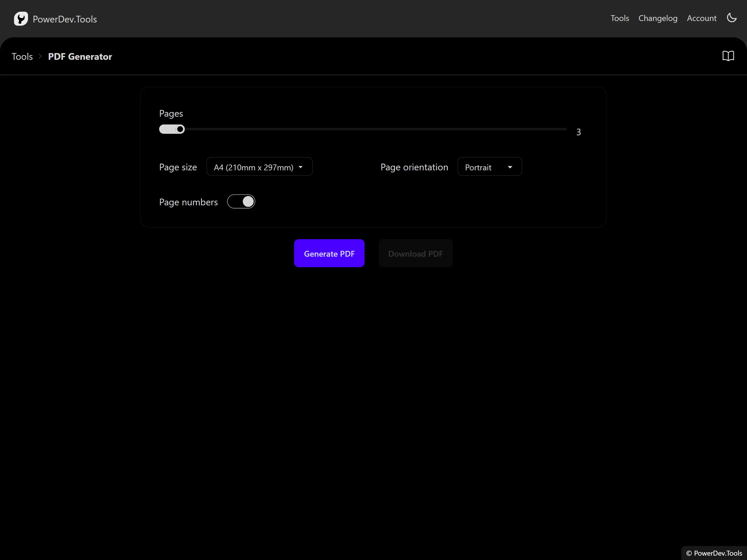
Task: Open the documentation book icon
Action: [728, 56]
